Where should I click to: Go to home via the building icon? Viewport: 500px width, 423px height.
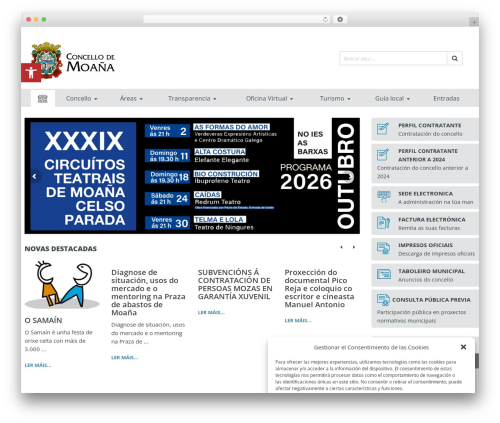[43, 98]
